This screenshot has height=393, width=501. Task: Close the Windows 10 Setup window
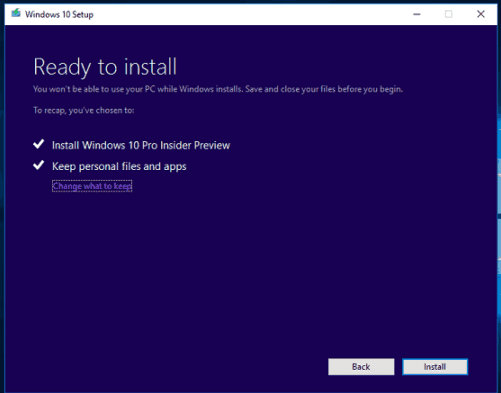[x=481, y=14]
